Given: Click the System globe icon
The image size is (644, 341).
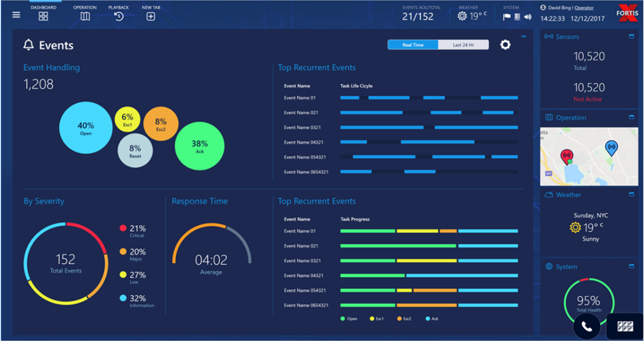Looking at the screenshot, I should (x=549, y=266).
